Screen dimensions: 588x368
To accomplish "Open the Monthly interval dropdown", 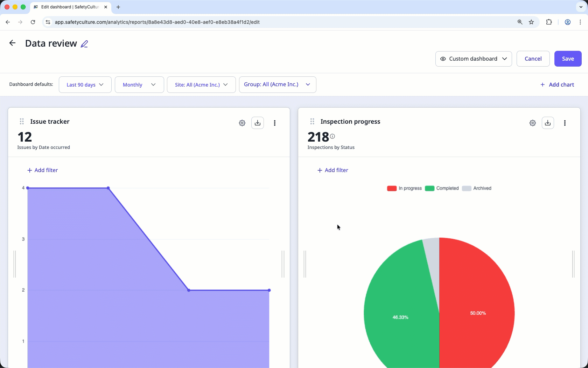I will [139, 84].
